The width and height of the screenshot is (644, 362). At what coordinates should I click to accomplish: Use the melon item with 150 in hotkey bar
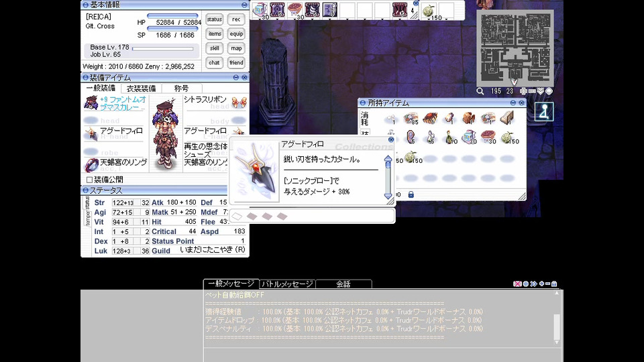click(429, 10)
